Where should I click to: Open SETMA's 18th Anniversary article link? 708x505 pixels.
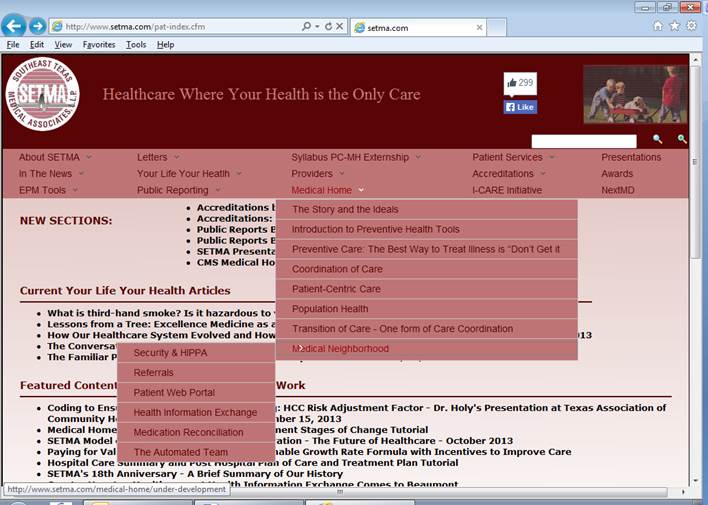pyautogui.click(x=195, y=474)
